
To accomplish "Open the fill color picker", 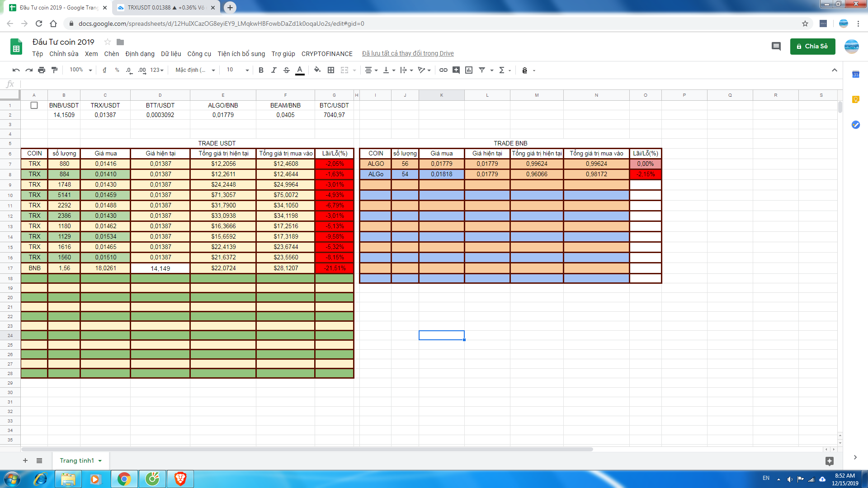I will pyautogui.click(x=317, y=70).
